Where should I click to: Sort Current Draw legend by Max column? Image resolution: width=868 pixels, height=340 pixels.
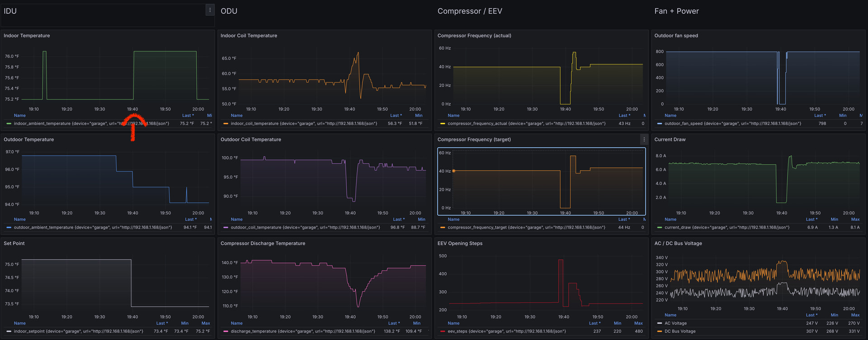pyautogui.click(x=855, y=219)
